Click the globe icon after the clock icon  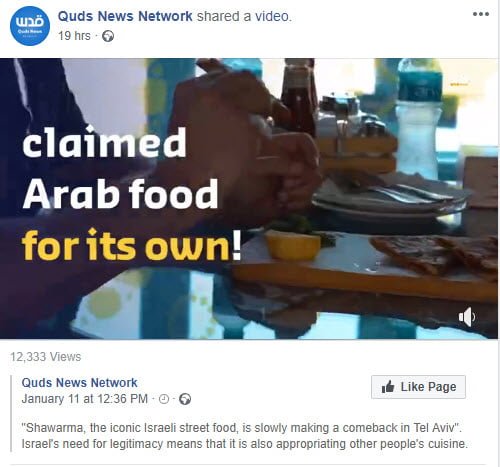point(185,399)
